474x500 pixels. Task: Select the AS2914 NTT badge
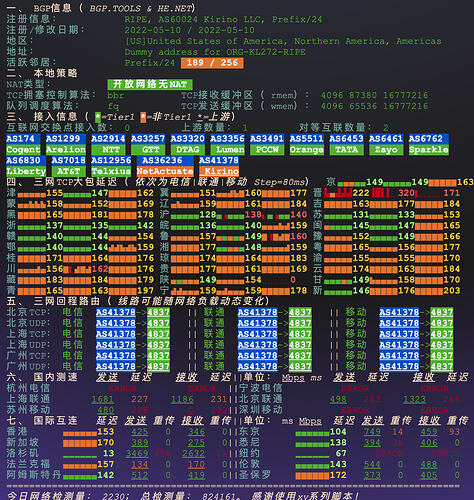(108, 144)
